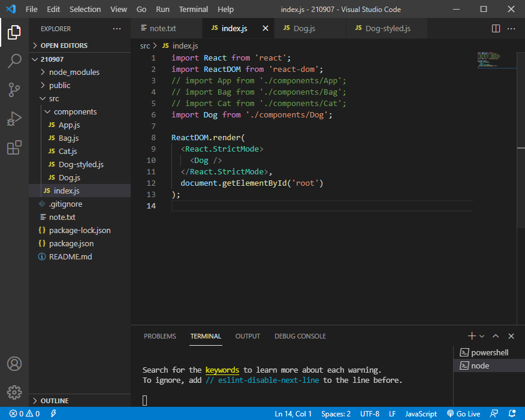Switch to the Dog-styled.js editor tab
525x420 pixels.
387,28
